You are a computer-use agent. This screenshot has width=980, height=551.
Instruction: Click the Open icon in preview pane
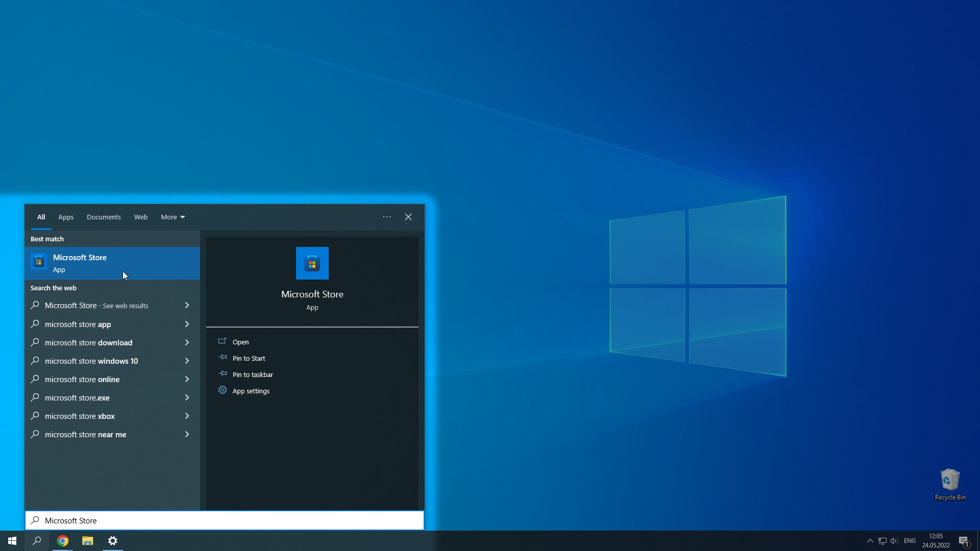click(x=222, y=341)
